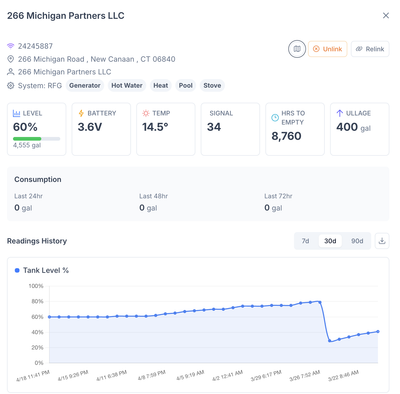The width and height of the screenshot is (400, 394).
Task: Open the map view icon button
Action: (x=297, y=49)
